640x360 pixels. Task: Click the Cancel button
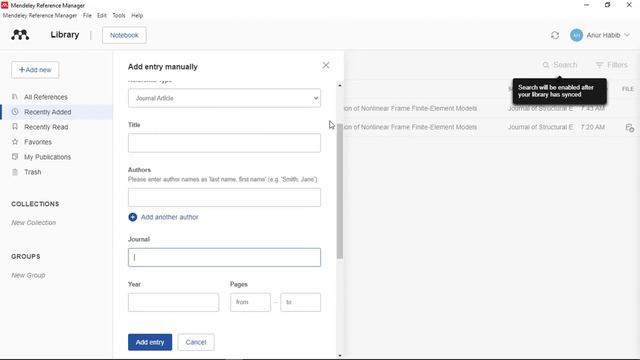(x=196, y=342)
